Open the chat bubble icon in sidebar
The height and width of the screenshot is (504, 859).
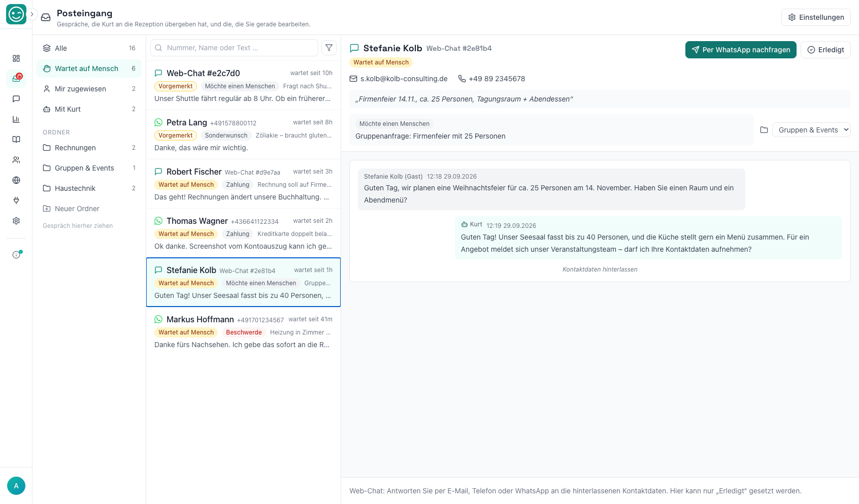pyautogui.click(x=16, y=99)
